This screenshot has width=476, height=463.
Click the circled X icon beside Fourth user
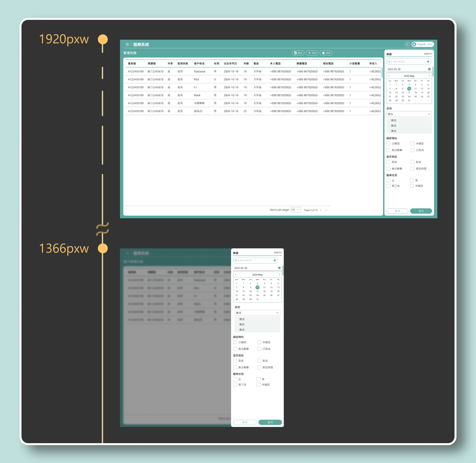click(407, 44)
